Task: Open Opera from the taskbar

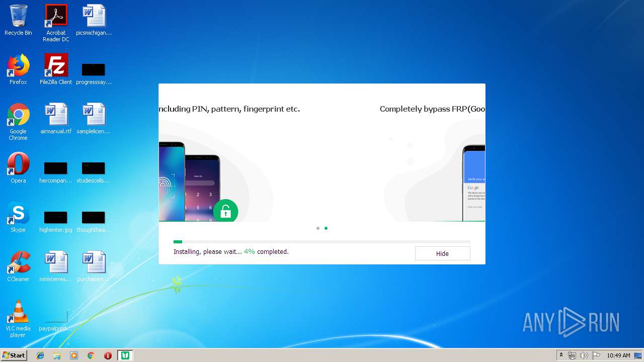Action: coord(108,355)
